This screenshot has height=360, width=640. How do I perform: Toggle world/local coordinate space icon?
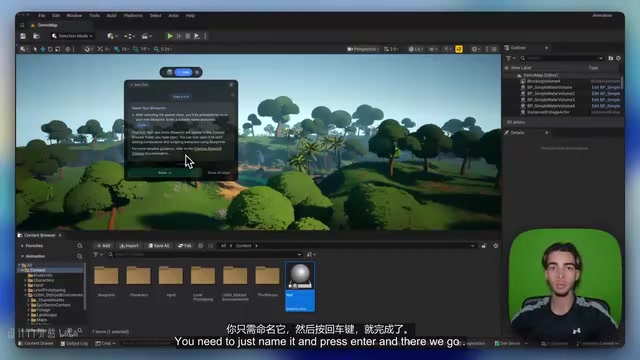point(68,49)
